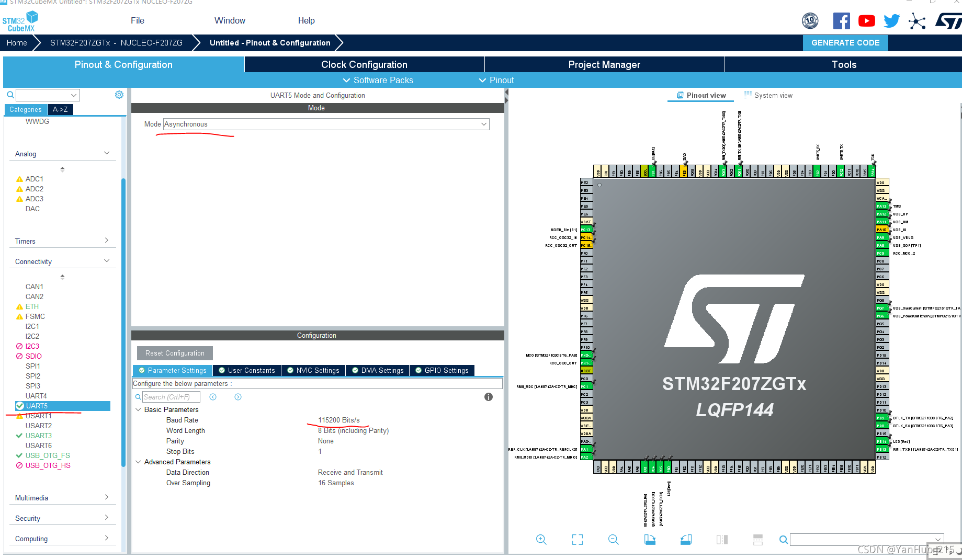Click the Baud Rate value 115200 Bits/s
Viewport: 962px width, 560px height.
339,420
